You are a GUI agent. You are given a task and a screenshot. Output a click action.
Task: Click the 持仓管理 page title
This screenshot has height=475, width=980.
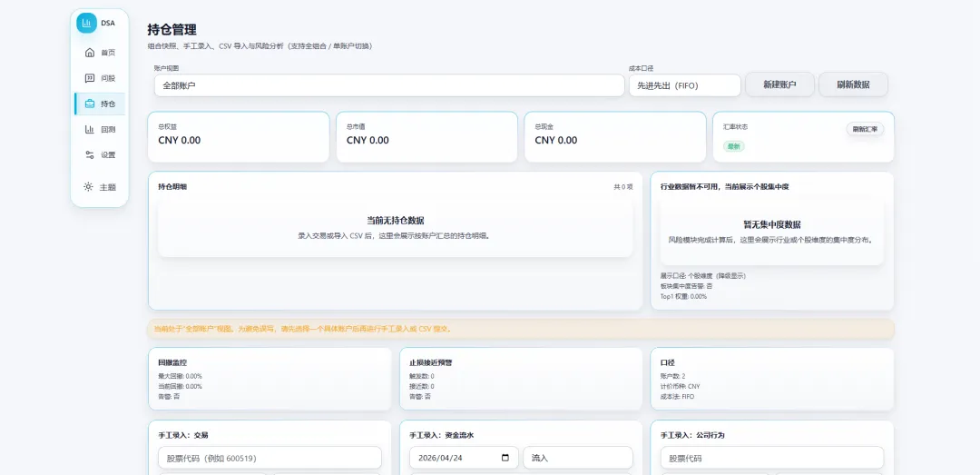click(171, 29)
